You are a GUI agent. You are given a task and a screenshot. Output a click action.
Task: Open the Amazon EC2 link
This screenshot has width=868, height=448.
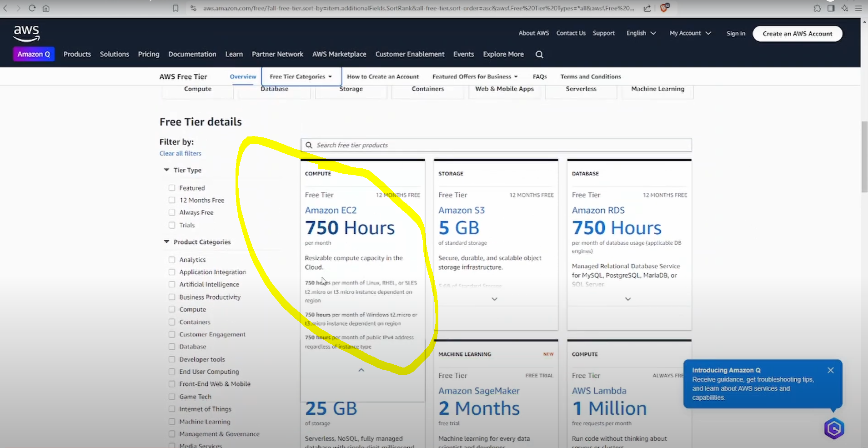coord(331,210)
